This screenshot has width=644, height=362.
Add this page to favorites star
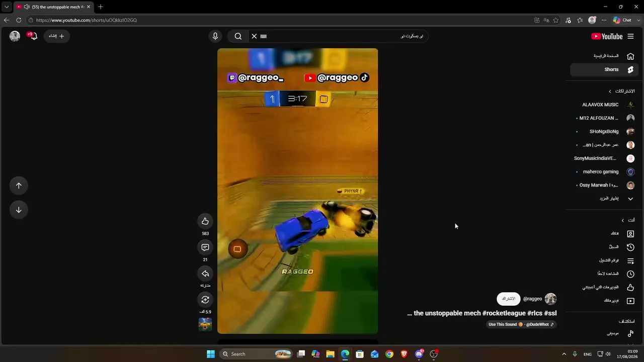[x=556, y=20]
